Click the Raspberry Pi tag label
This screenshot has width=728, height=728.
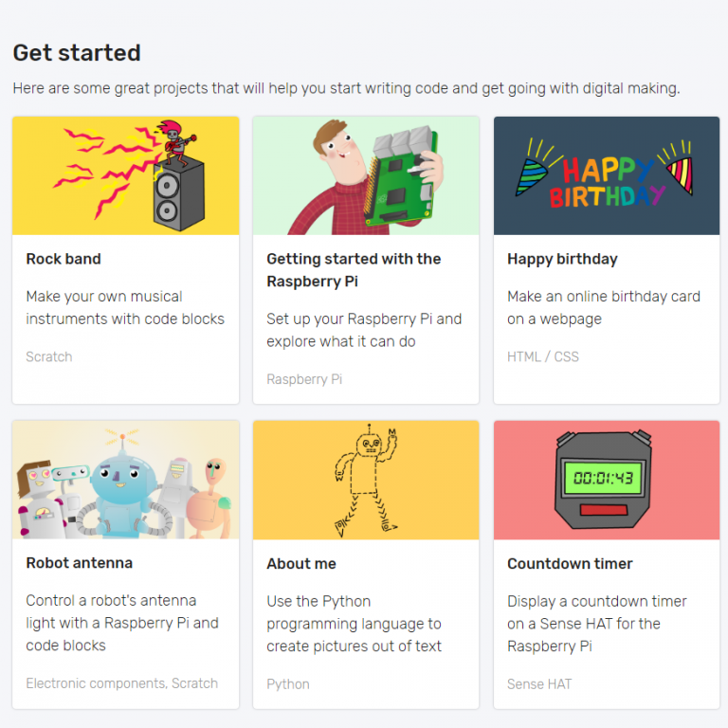(304, 379)
